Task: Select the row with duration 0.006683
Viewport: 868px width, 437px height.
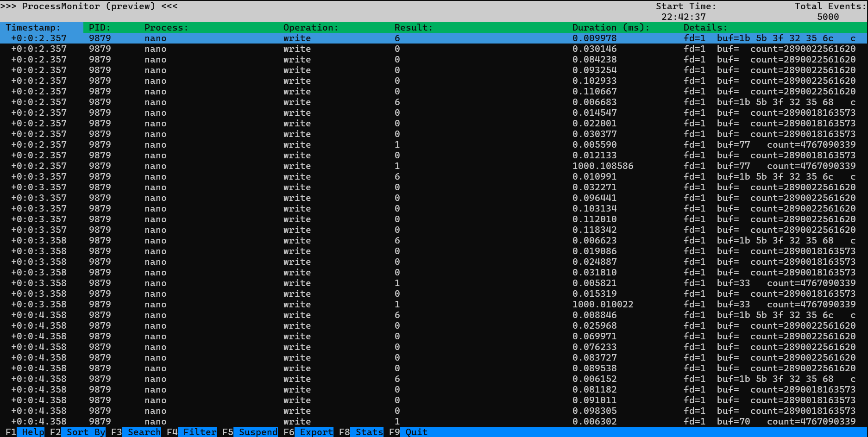Action: (x=434, y=102)
